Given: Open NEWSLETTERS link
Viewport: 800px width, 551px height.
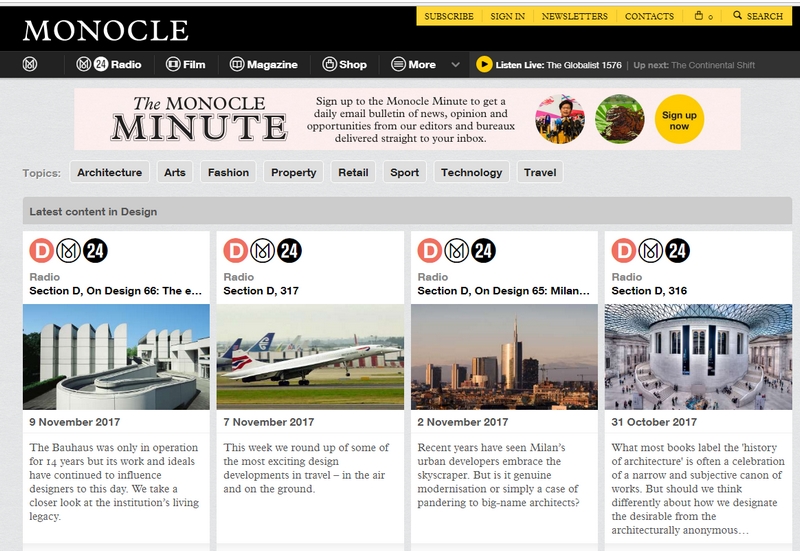Looking at the screenshot, I should [574, 16].
